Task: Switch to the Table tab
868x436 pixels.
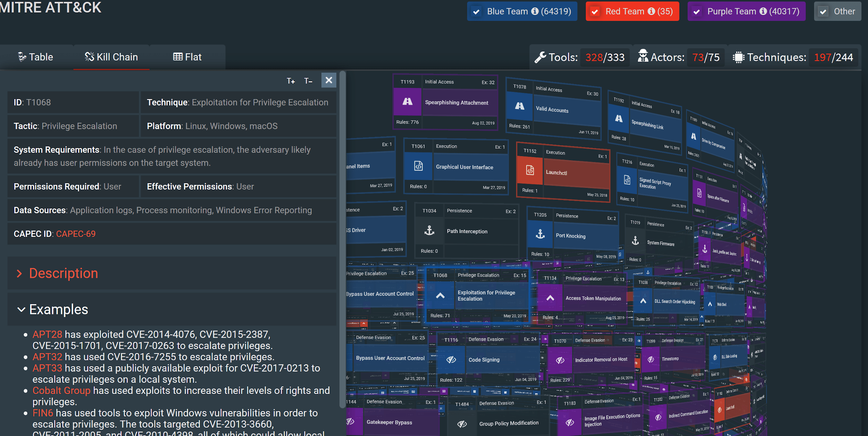Action: (x=36, y=57)
